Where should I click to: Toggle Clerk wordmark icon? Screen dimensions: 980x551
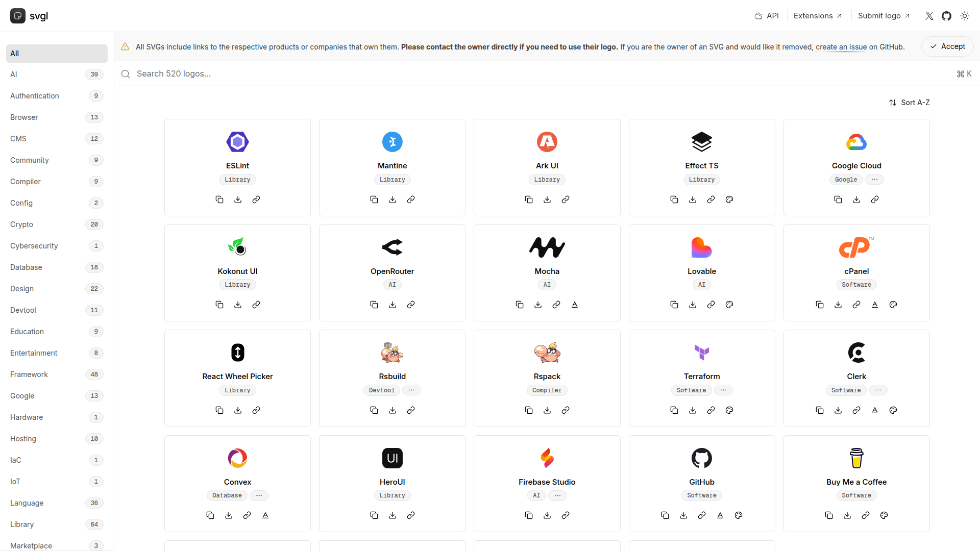point(875,410)
